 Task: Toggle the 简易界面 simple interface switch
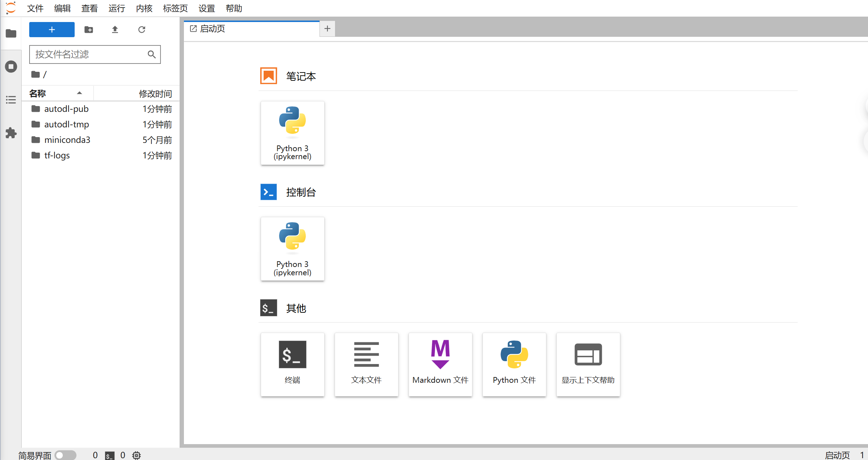[x=65, y=455]
